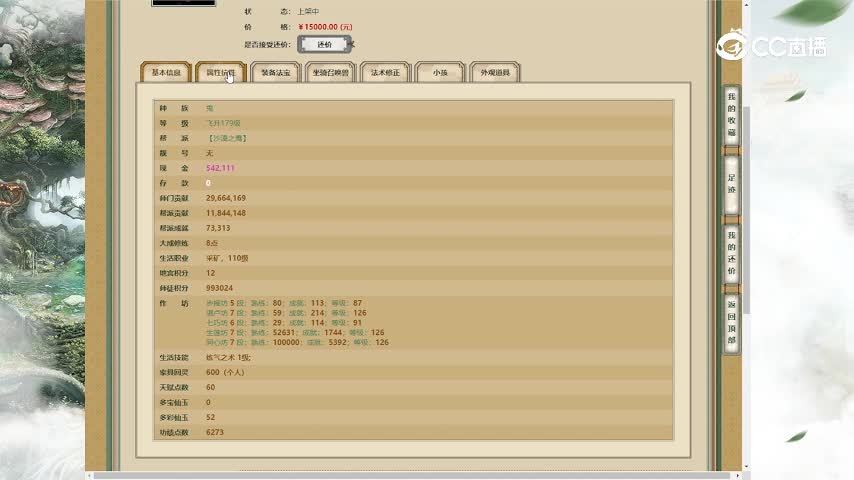
Task: Switch to the 装备法宝 tab
Action: click(x=275, y=73)
